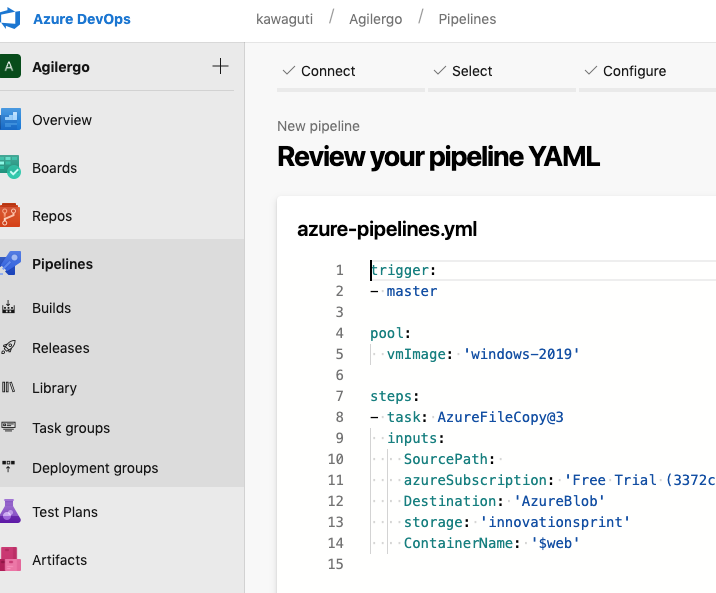Open the Overview section icon
Screen dimensions: 716x593
11,120
